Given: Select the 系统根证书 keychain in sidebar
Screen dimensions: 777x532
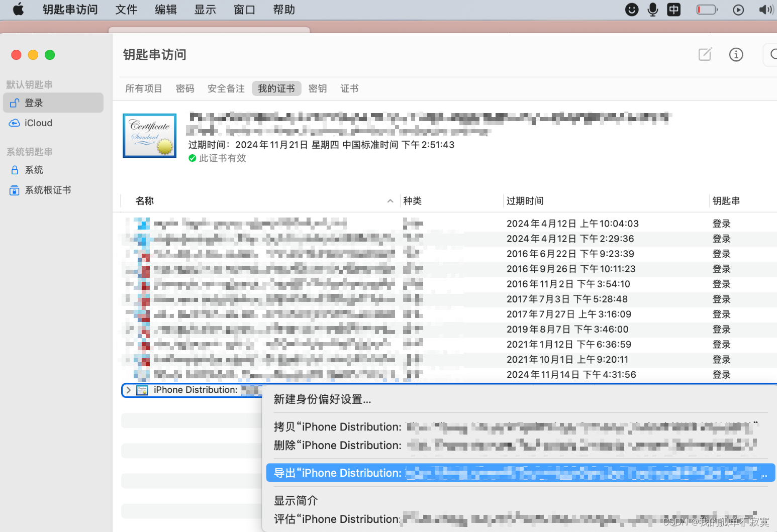Looking at the screenshot, I should click(53, 190).
